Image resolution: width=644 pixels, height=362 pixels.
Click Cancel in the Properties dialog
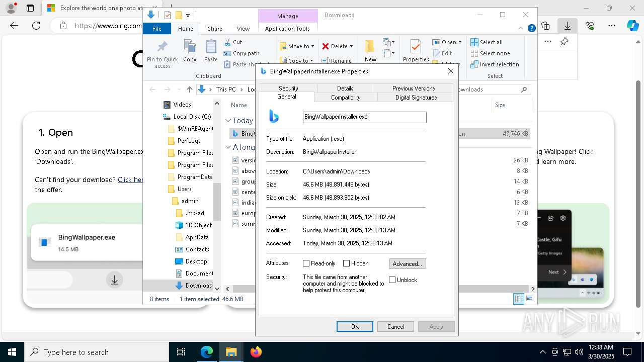(x=395, y=327)
